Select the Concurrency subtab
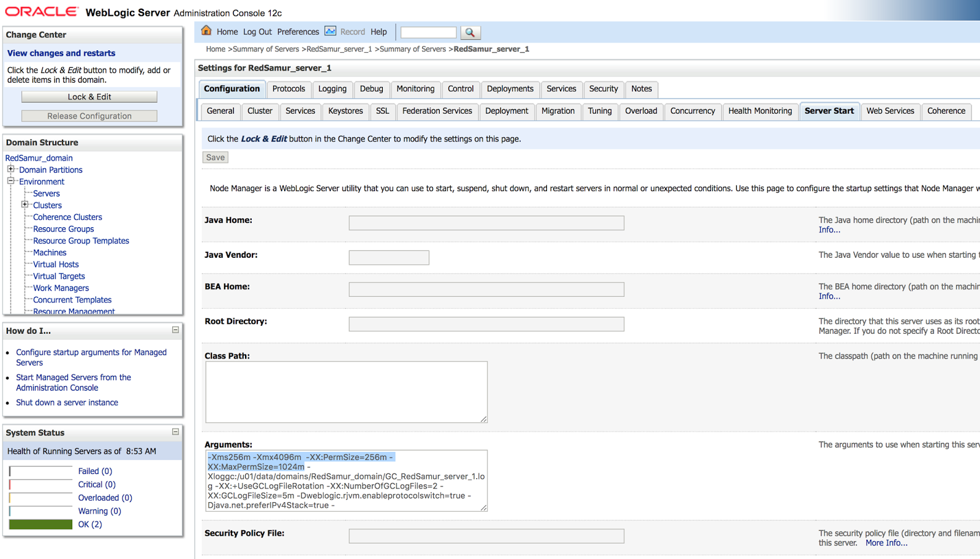The height and width of the screenshot is (559, 980). tap(692, 111)
